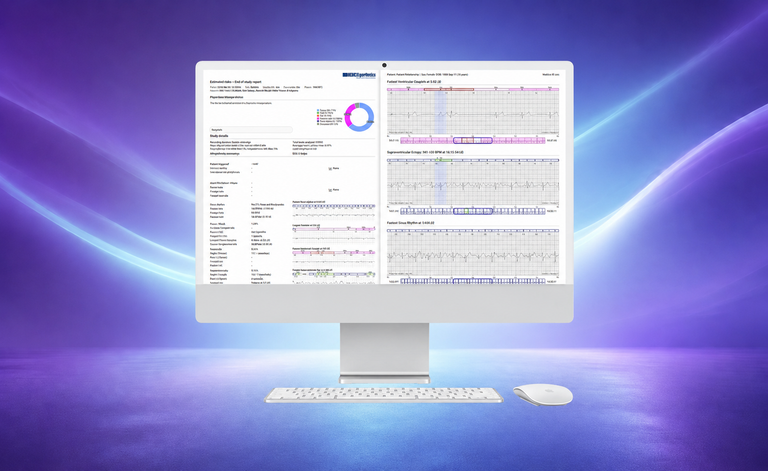The width and height of the screenshot is (768, 471).
Task: Open the Fastest Sinus Rhythm ECG graph
Action: pyautogui.click(x=473, y=254)
